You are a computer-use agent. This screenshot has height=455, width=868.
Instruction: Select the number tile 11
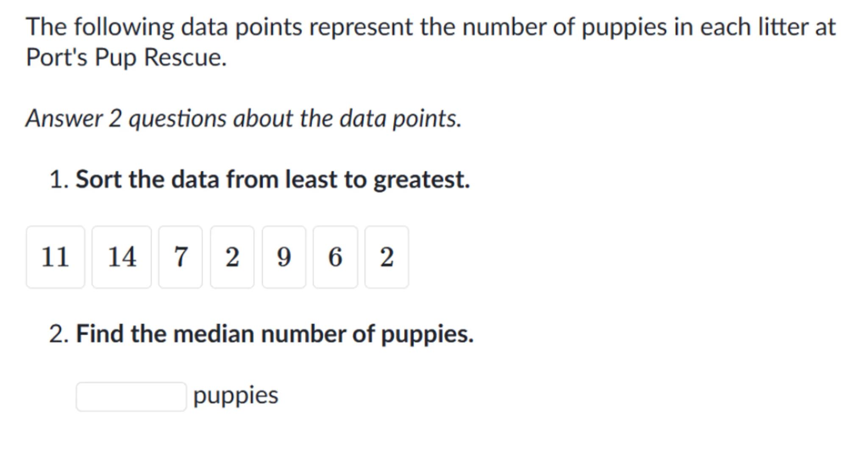56,257
